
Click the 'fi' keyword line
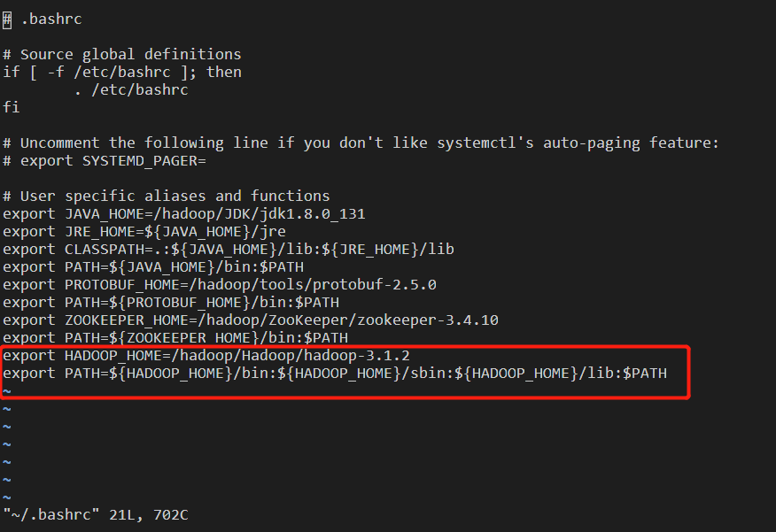coord(11,107)
